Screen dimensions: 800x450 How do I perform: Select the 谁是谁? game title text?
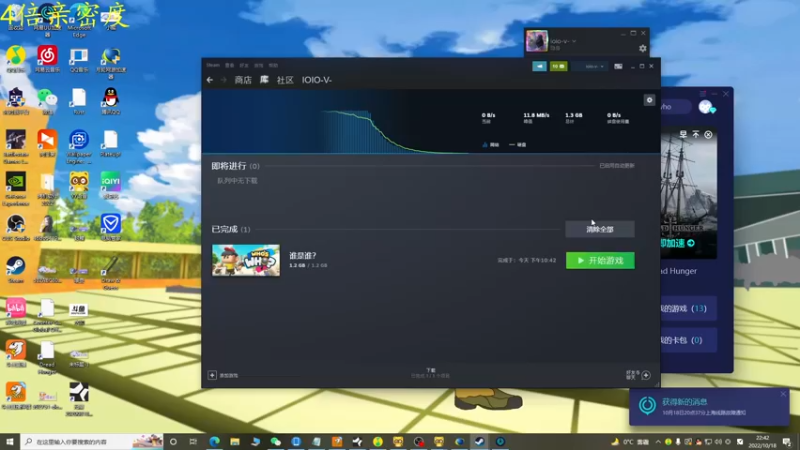(303, 256)
